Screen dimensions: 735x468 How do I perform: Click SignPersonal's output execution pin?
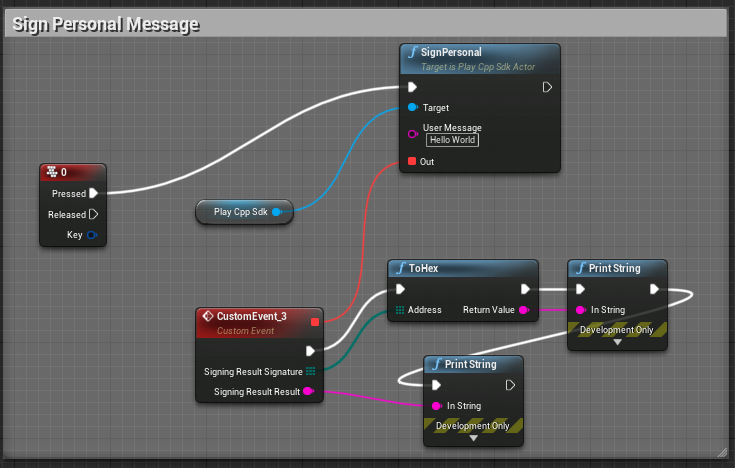point(546,87)
